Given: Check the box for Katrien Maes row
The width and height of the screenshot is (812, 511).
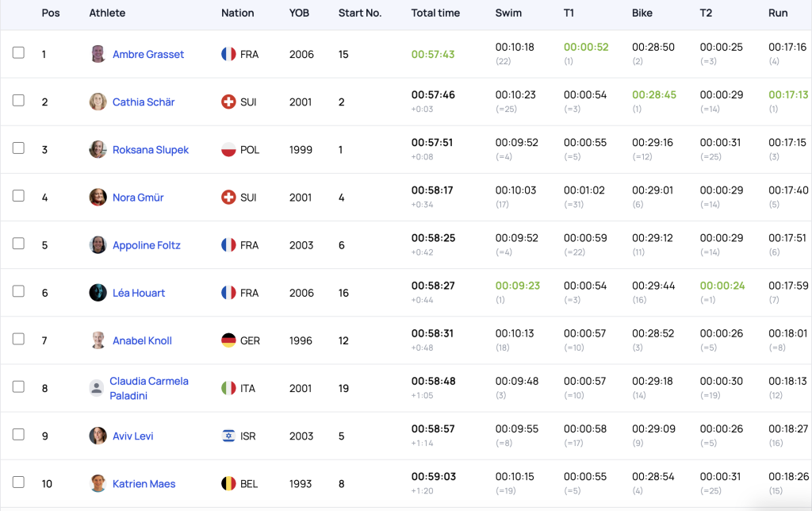Looking at the screenshot, I should click(x=18, y=482).
